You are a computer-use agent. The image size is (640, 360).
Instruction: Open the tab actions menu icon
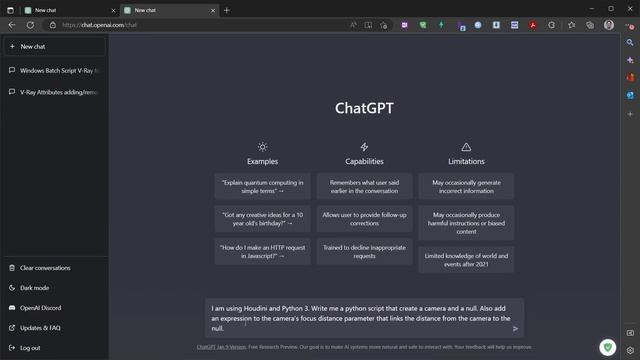coord(10,10)
